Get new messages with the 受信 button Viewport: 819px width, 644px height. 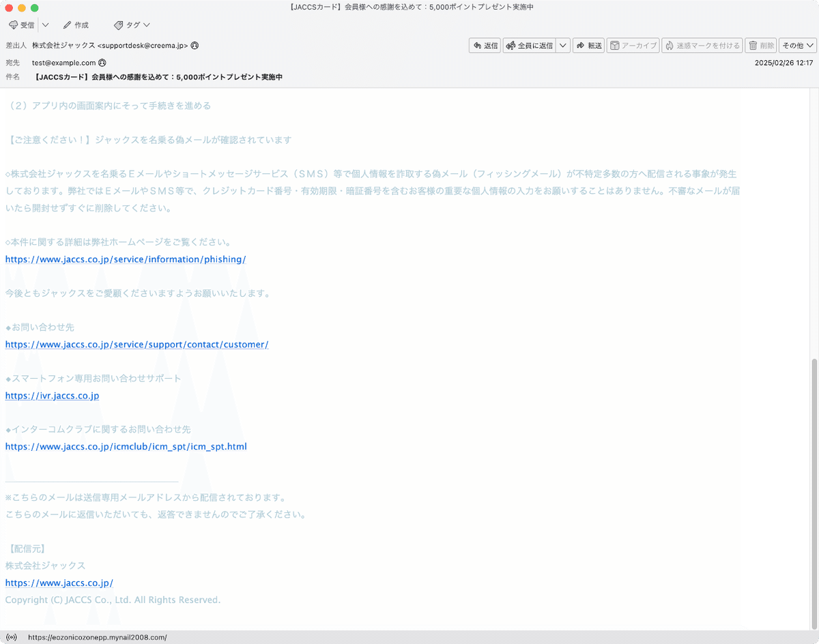[22, 25]
